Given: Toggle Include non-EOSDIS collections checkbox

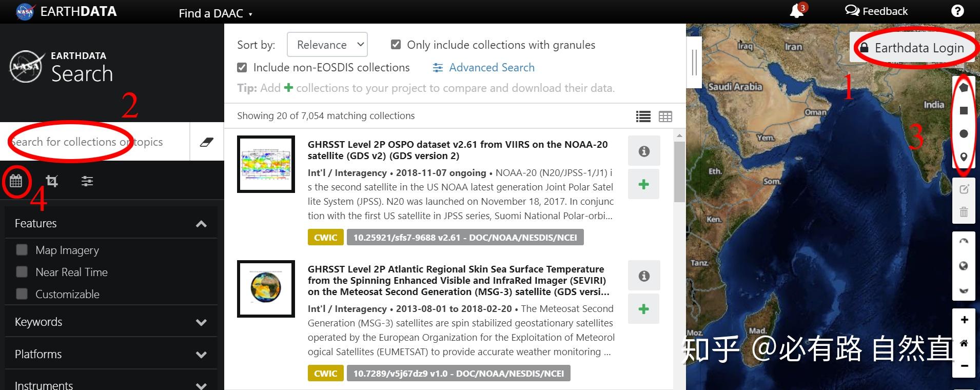Looking at the screenshot, I should click(242, 67).
